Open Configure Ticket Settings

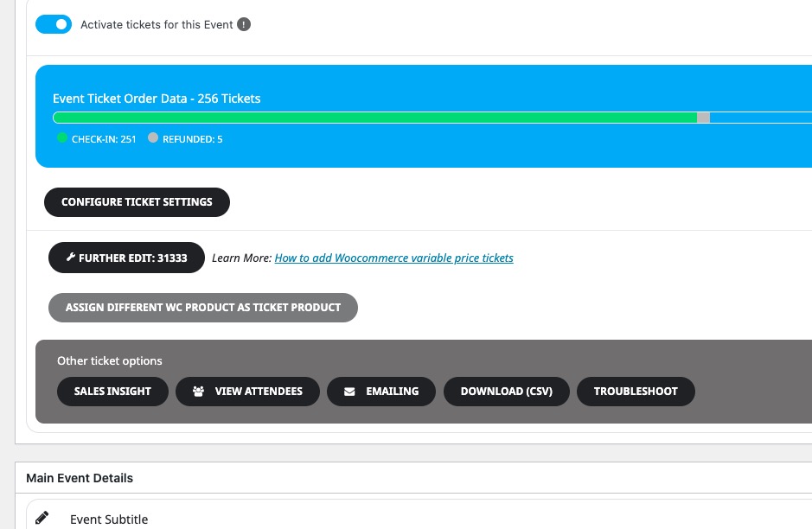[137, 202]
